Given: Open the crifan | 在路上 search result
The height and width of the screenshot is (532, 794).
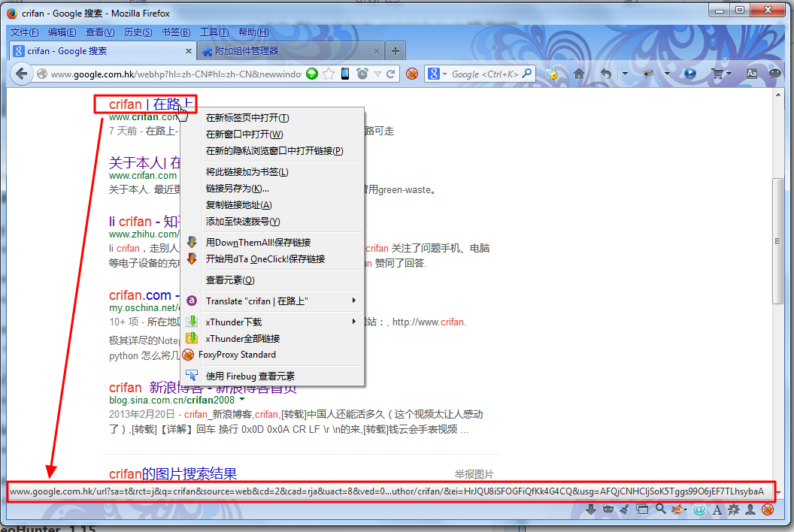Looking at the screenshot, I should click(x=151, y=104).
